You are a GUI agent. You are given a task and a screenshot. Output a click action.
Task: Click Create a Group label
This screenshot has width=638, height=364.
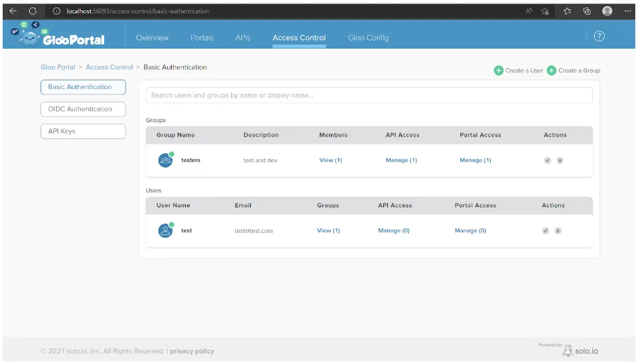pyautogui.click(x=579, y=70)
